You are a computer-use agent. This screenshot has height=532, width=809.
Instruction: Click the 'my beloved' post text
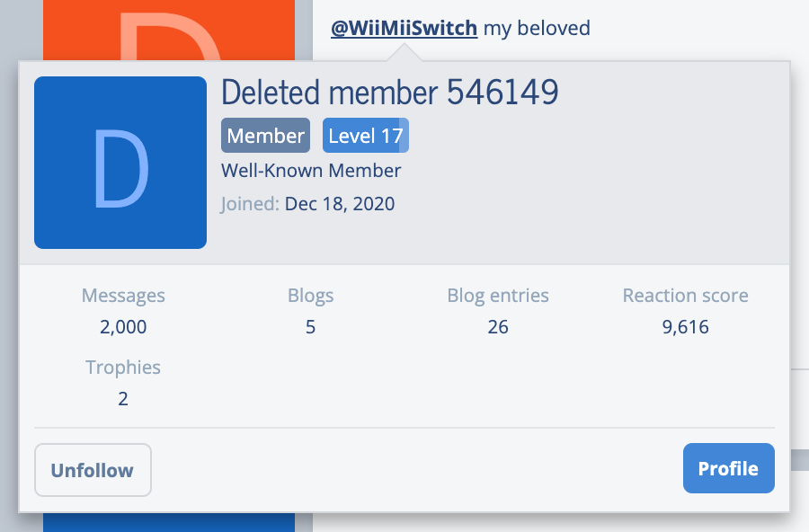(x=537, y=29)
